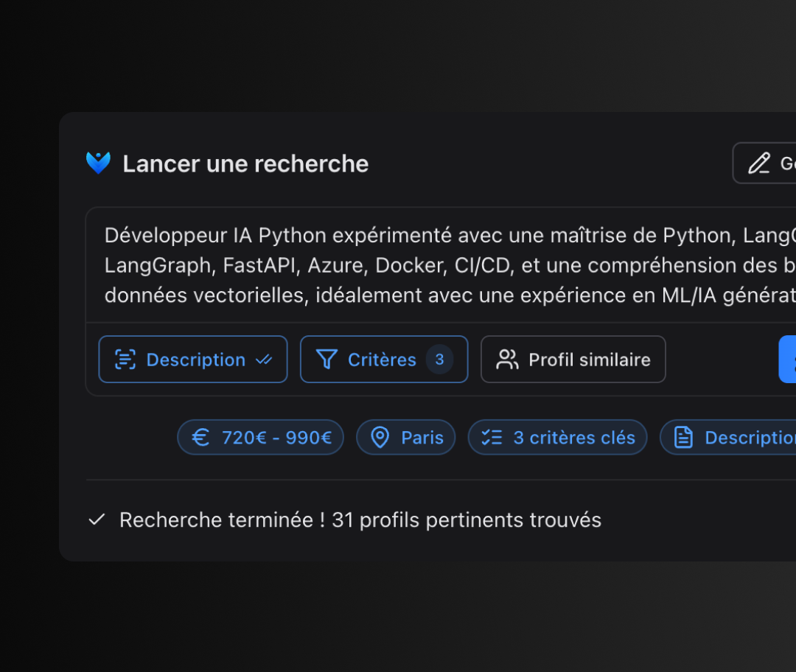Click the checkmark next to Recherche terminée
This screenshot has height=672, width=796.
point(97,520)
